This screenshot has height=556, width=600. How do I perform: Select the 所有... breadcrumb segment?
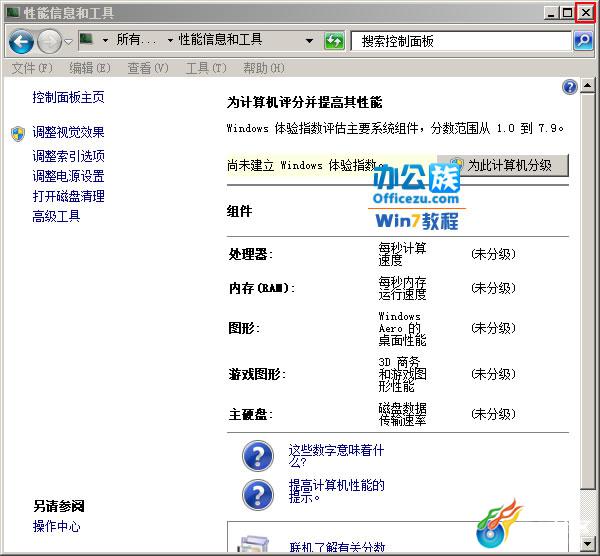(x=136, y=39)
